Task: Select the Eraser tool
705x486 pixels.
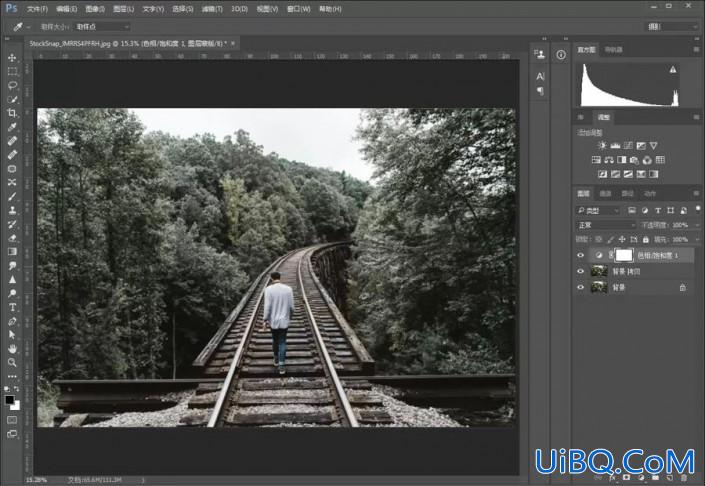Action: (x=12, y=238)
